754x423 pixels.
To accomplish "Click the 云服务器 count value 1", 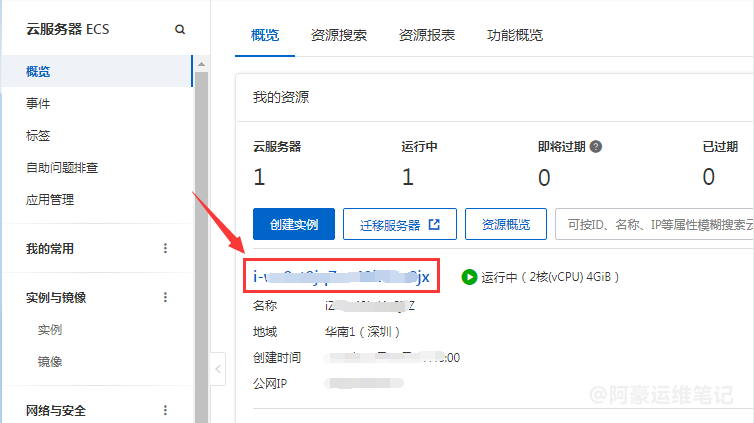I will coord(259,177).
